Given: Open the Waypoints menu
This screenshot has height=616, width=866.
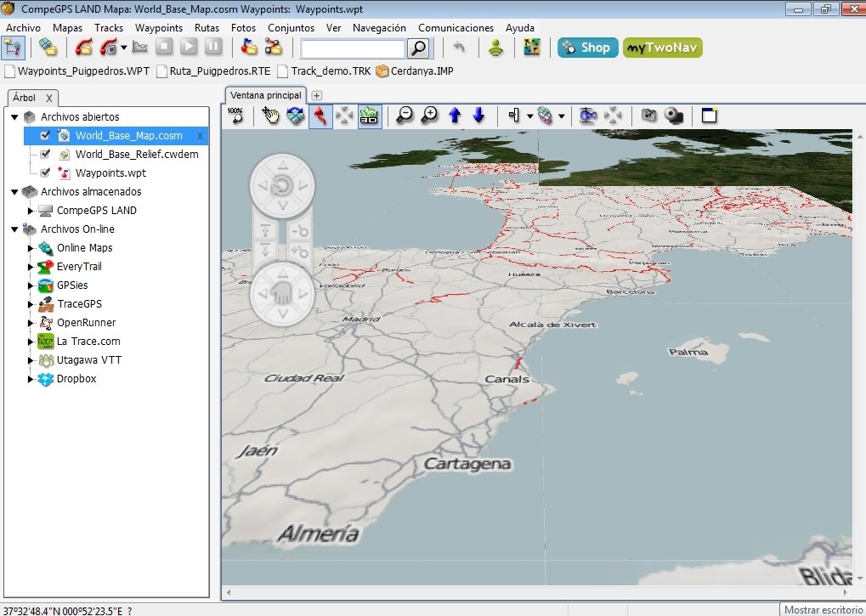Looking at the screenshot, I should [159, 27].
